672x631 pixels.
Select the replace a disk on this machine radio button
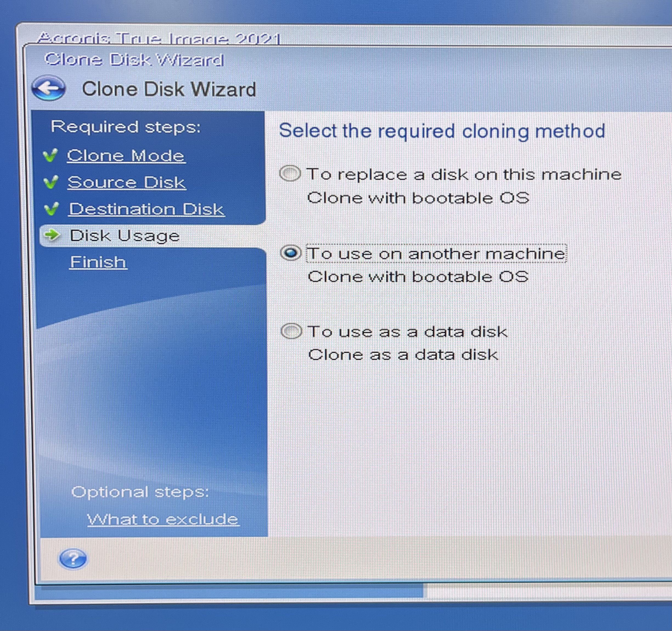pyautogui.click(x=290, y=174)
